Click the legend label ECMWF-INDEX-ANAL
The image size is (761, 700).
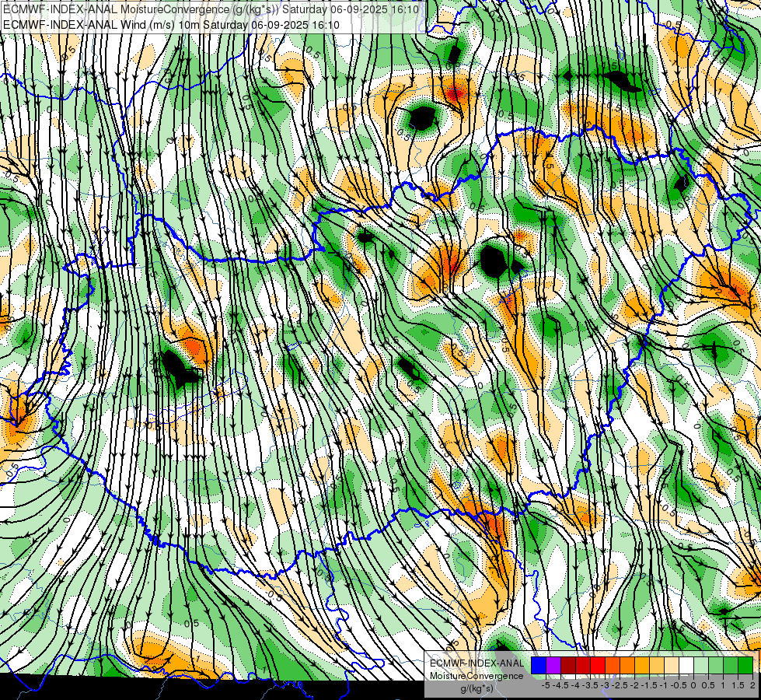477,663
